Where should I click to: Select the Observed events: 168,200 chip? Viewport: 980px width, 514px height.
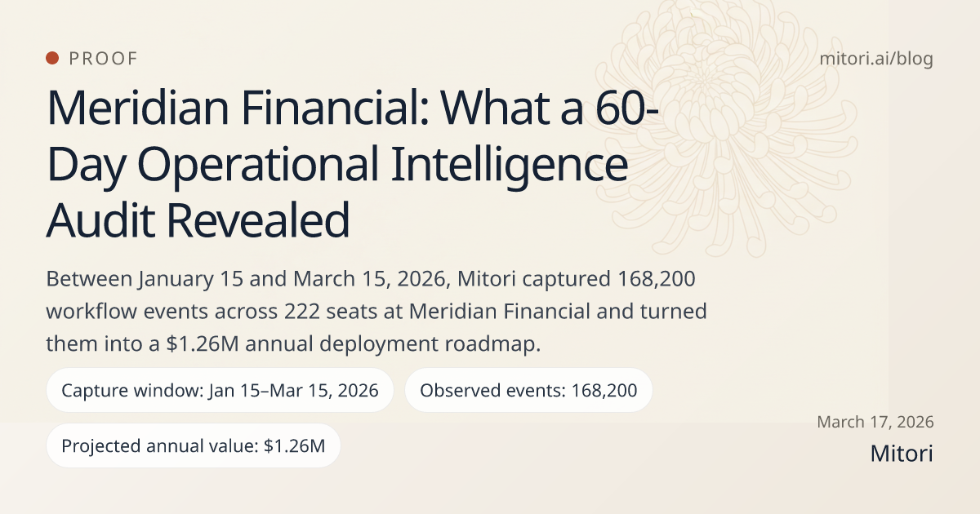(x=528, y=390)
